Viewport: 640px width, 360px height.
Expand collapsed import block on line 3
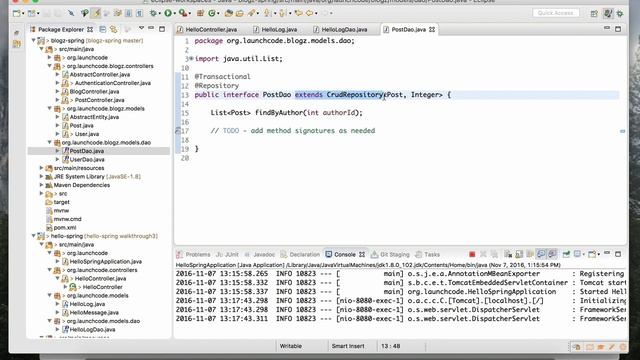(x=191, y=58)
